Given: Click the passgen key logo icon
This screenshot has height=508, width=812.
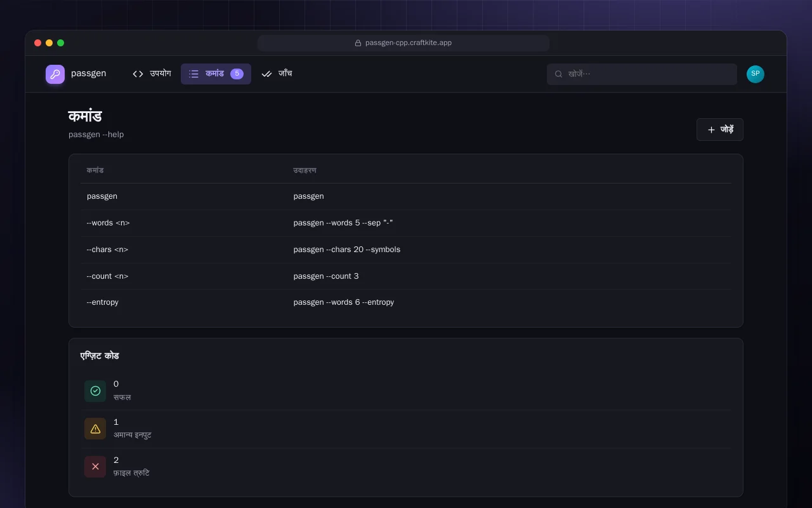Looking at the screenshot, I should click(55, 74).
